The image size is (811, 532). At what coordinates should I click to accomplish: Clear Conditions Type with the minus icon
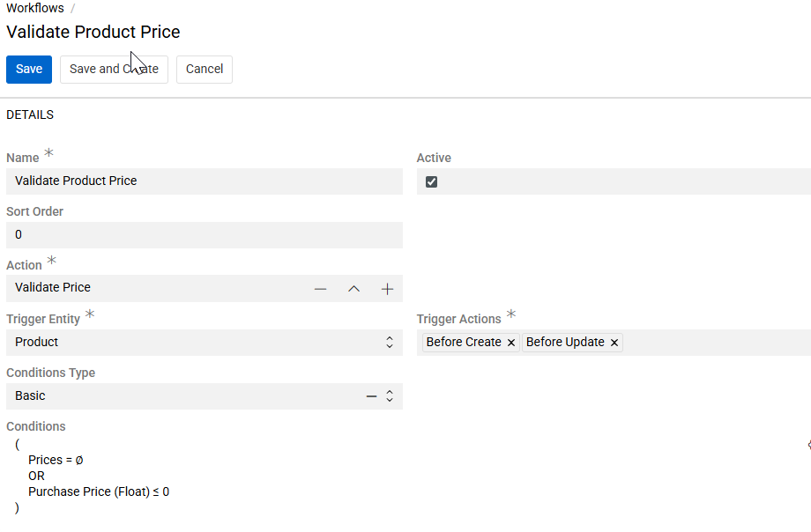(371, 396)
